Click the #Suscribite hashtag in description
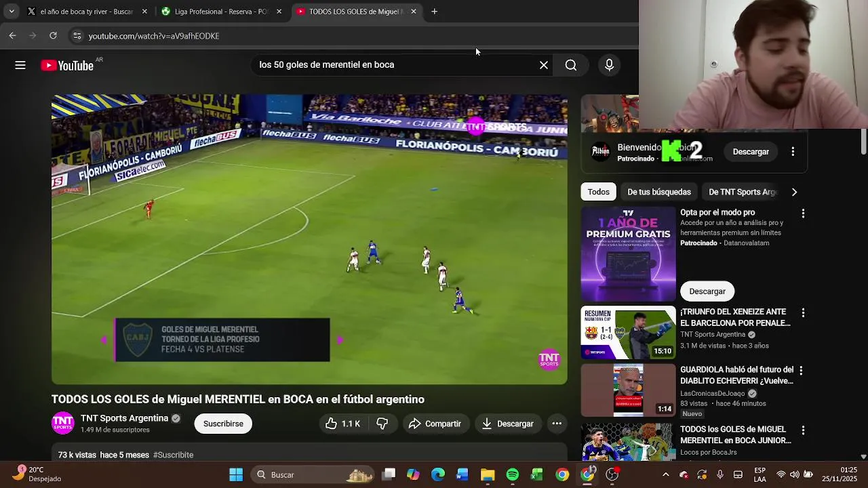The width and height of the screenshot is (868, 488). pos(173,455)
